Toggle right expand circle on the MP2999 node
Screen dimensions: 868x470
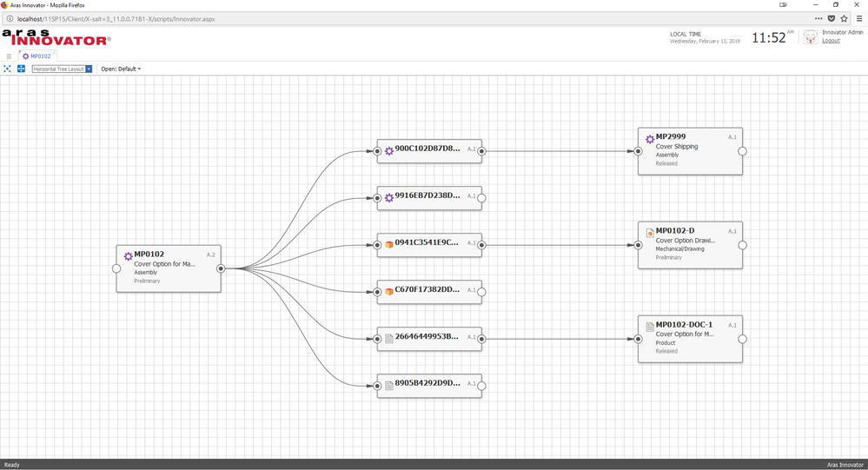(742, 150)
